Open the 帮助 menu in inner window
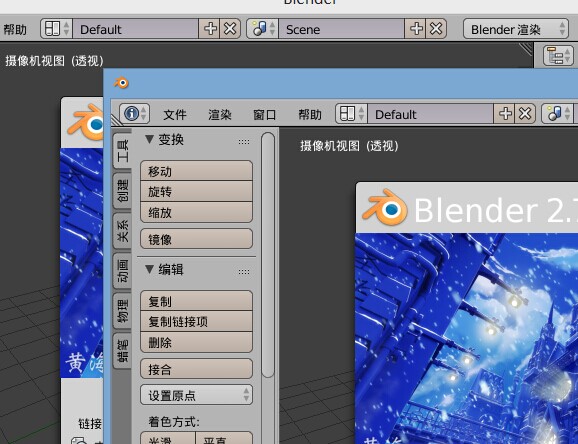 pos(310,115)
